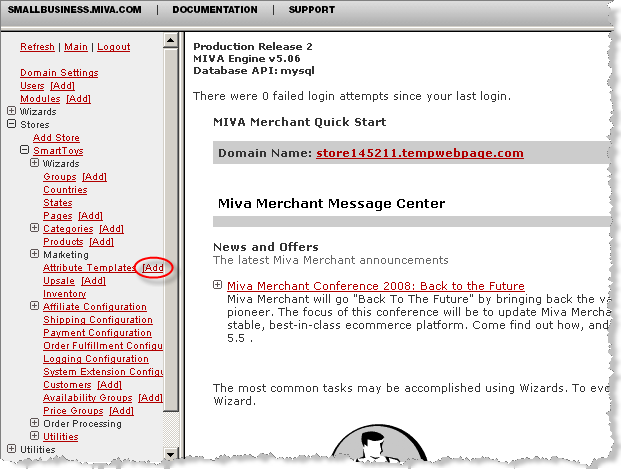Go to the Main link

(x=76, y=47)
